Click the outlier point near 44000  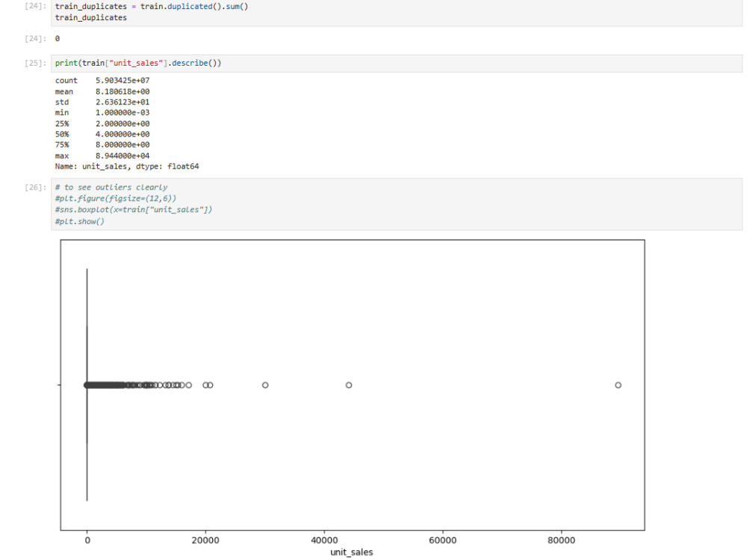click(x=349, y=385)
